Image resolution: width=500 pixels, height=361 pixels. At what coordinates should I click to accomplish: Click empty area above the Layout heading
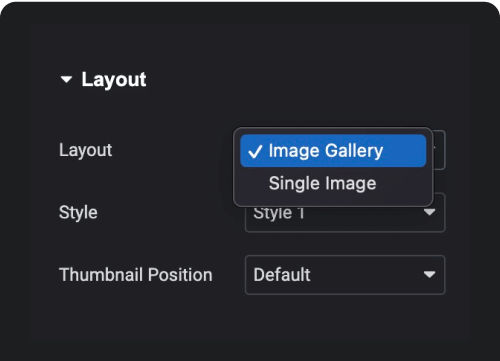250,43
